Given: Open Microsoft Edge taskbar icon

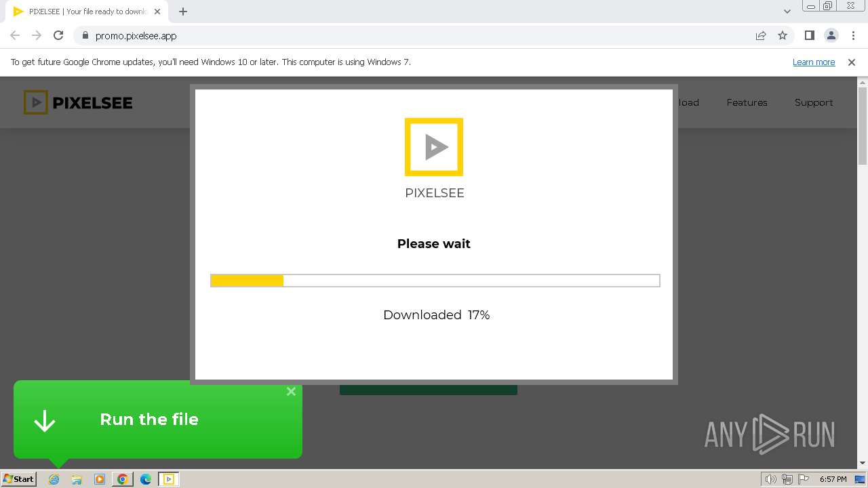Looking at the screenshot, I should point(145,479).
